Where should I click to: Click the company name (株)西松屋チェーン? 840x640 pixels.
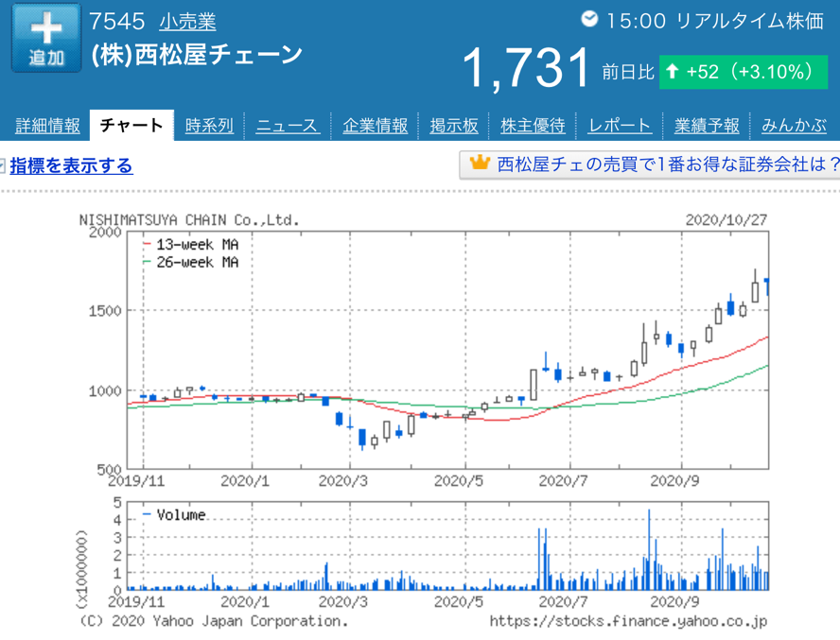coord(197,55)
